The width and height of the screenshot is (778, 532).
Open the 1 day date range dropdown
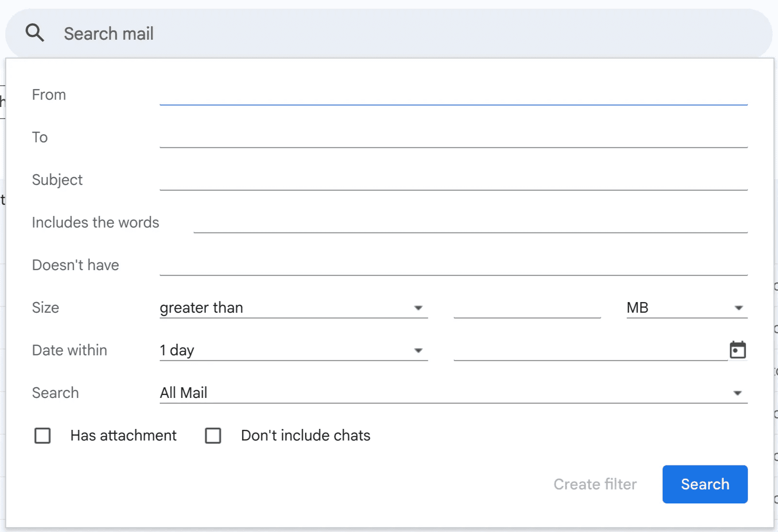click(x=293, y=350)
